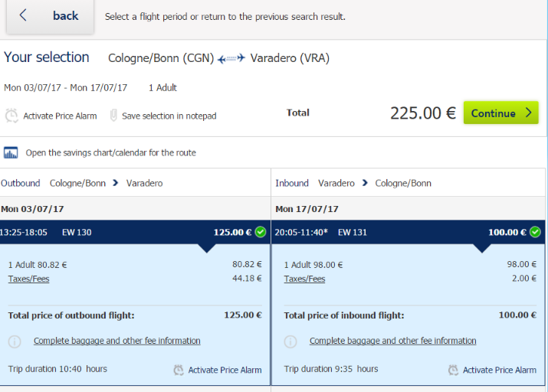Image resolution: width=548 pixels, height=392 pixels.
Task: Click the inbound flight alarm clock icon
Action: pos(453,370)
